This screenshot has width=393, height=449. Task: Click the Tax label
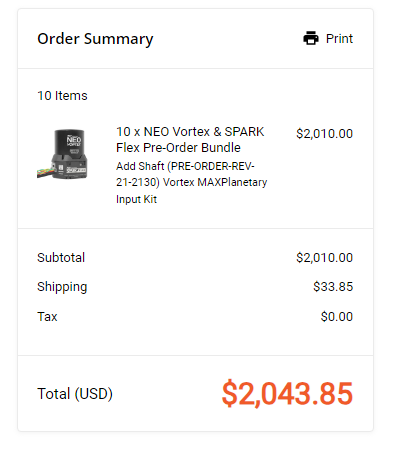click(x=47, y=316)
